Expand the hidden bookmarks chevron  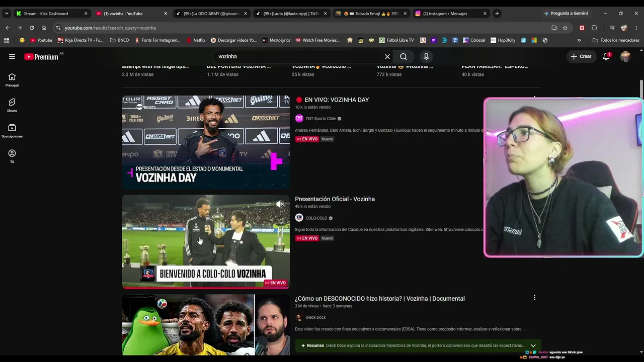tap(579, 40)
